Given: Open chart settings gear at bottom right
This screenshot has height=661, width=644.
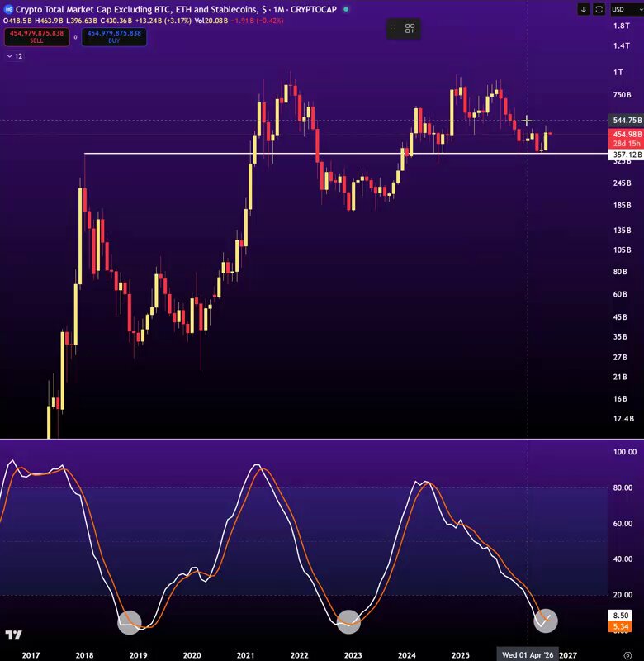Looking at the screenshot, I should (x=627, y=655).
